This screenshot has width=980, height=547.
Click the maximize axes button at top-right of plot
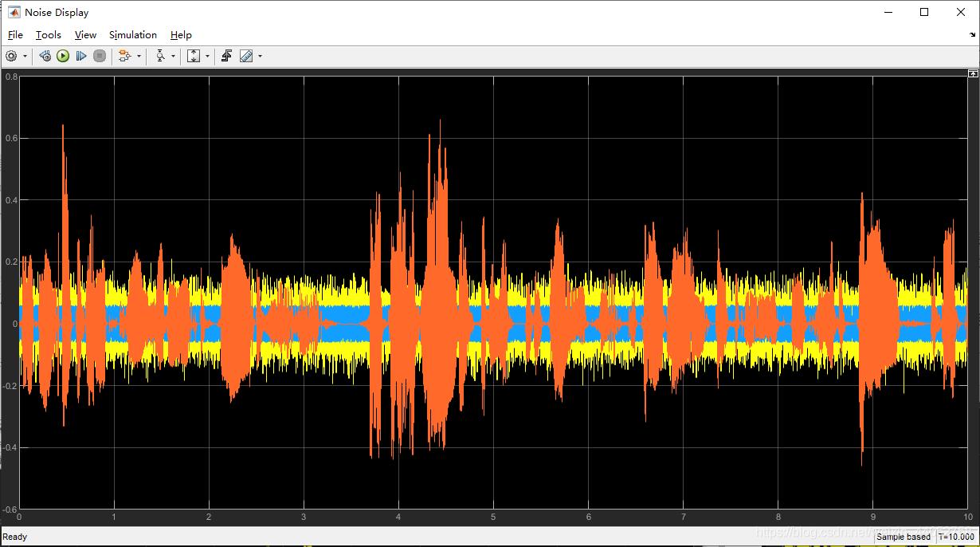[973, 73]
